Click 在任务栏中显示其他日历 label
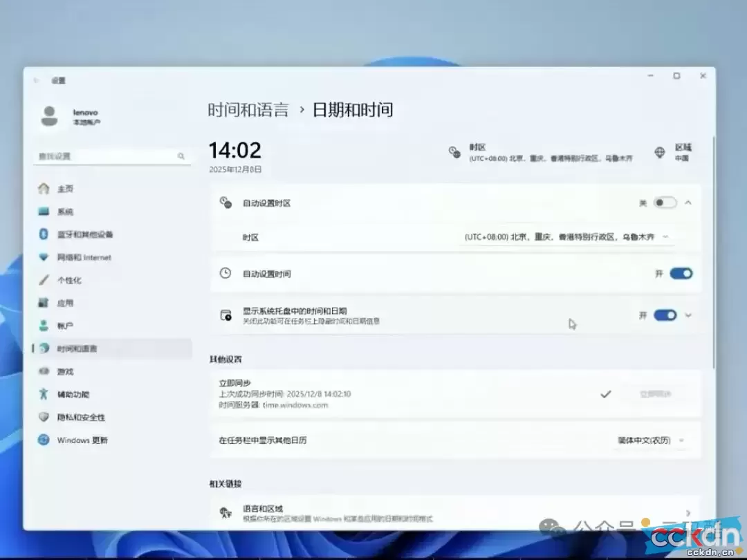This screenshot has width=747, height=560. click(263, 440)
